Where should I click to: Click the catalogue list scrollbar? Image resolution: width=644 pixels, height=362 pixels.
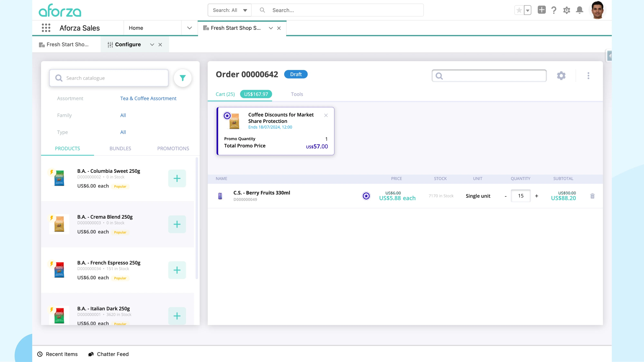point(197,218)
